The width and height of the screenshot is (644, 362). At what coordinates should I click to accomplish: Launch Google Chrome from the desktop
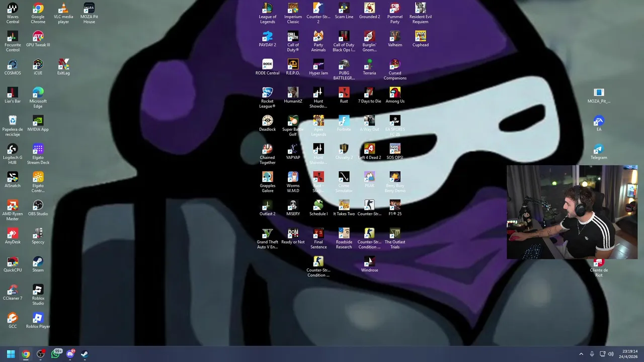coord(38,13)
